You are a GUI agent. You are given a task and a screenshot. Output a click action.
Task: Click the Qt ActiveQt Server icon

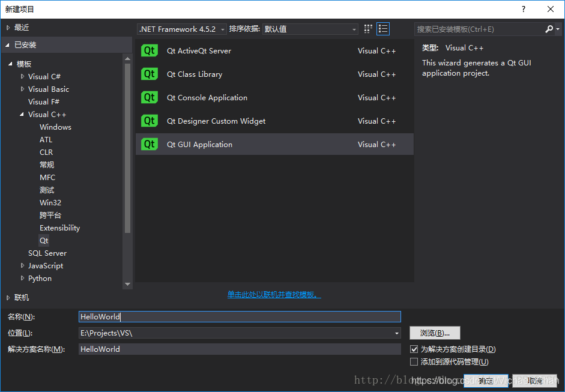coord(150,51)
